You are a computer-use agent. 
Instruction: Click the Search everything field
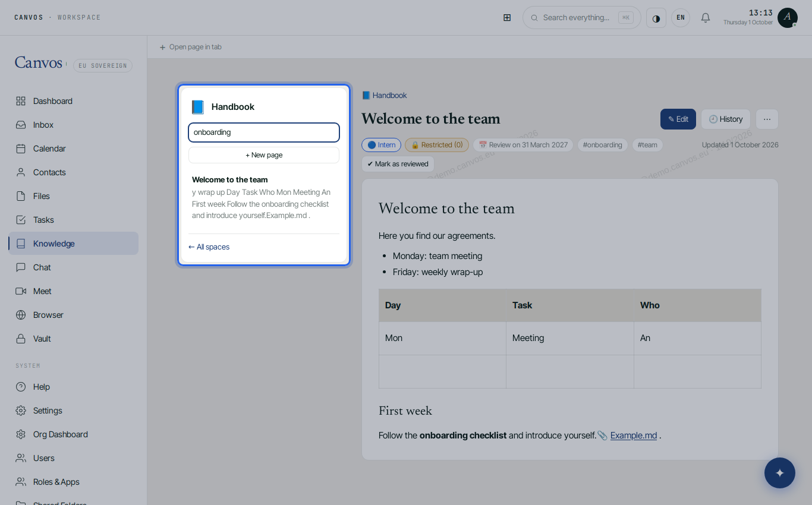pyautogui.click(x=582, y=18)
